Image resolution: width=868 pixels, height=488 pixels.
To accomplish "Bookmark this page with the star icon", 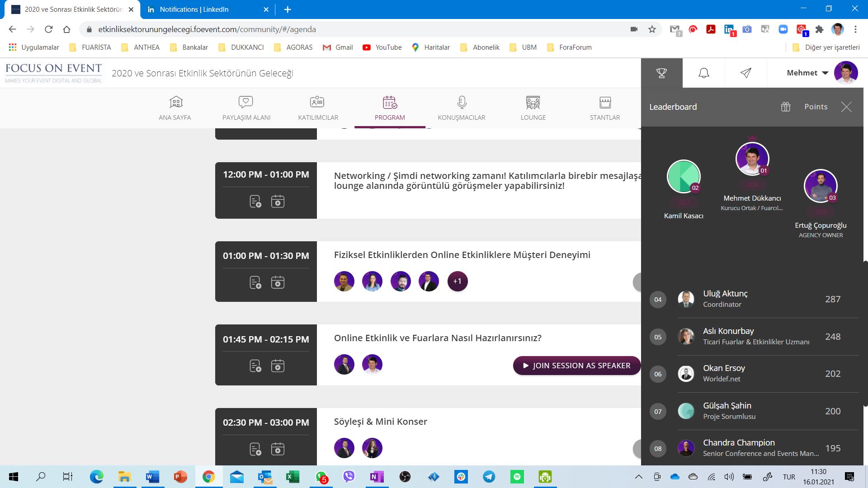I will (x=652, y=29).
